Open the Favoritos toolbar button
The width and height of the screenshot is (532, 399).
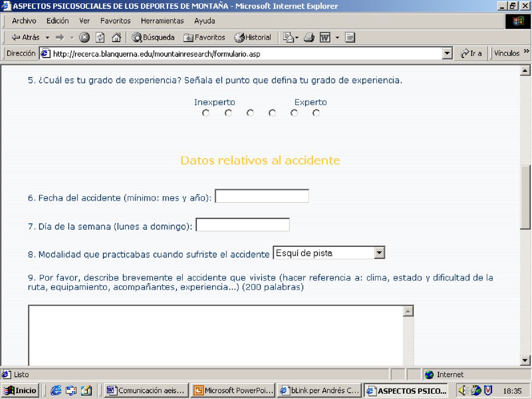pos(204,37)
